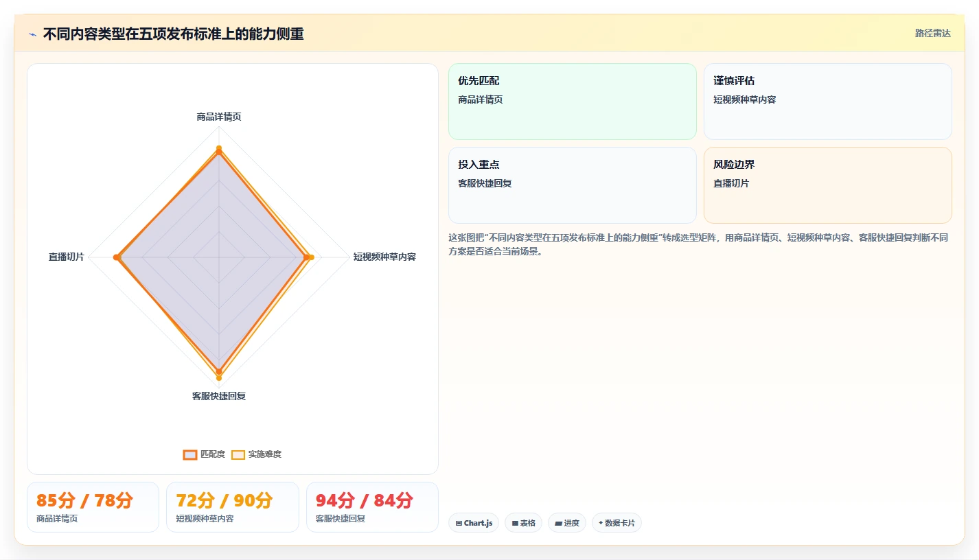Screen dimensions: 979x560
Task: Open the 优先匹配 card
Action: [x=573, y=102]
